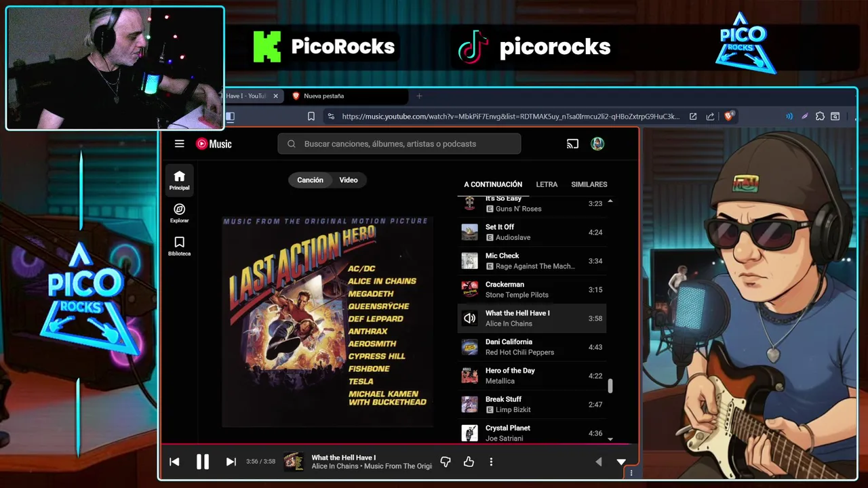Click the cast to device icon
This screenshot has height=488, width=868.
pyautogui.click(x=572, y=144)
